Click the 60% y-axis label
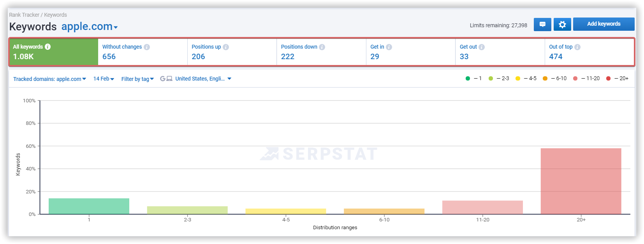 [x=31, y=146]
